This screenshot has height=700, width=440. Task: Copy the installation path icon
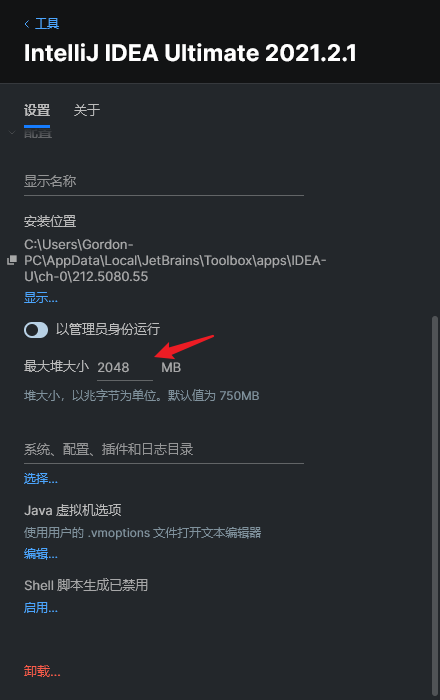(x=12, y=260)
